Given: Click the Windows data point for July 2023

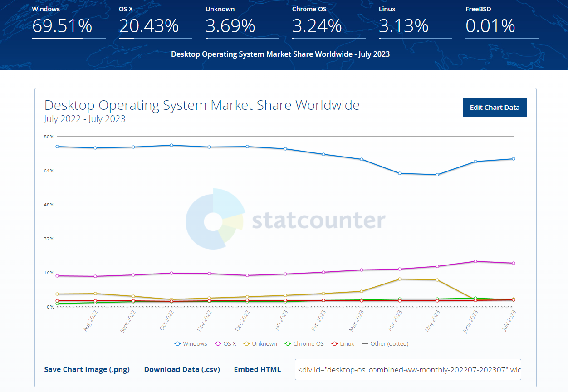Looking at the screenshot, I should click(514, 159).
